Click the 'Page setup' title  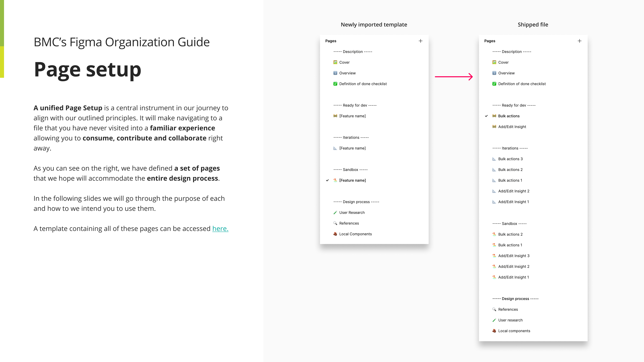coord(88,70)
